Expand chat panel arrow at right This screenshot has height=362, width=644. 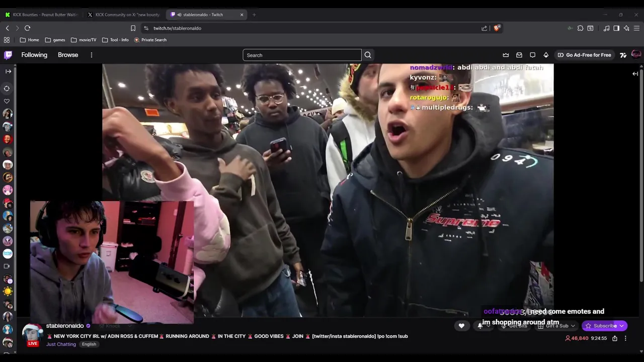(635, 74)
